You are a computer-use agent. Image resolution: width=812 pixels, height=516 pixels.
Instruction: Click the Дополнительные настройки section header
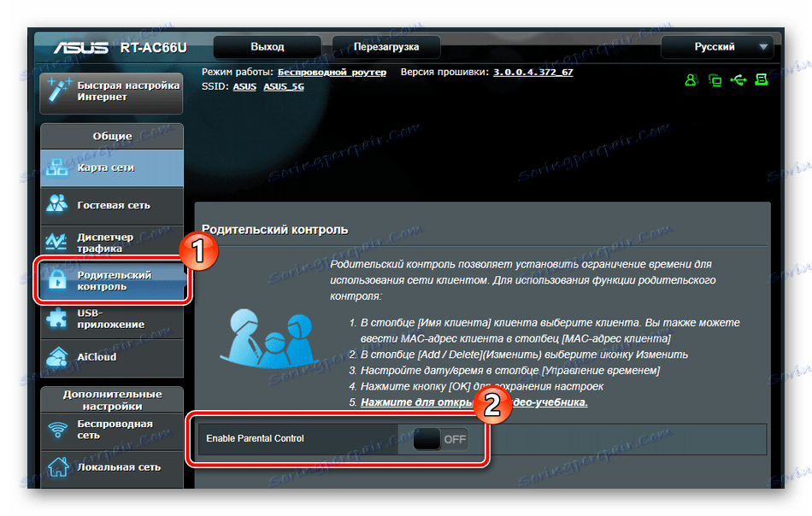coord(112,400)
